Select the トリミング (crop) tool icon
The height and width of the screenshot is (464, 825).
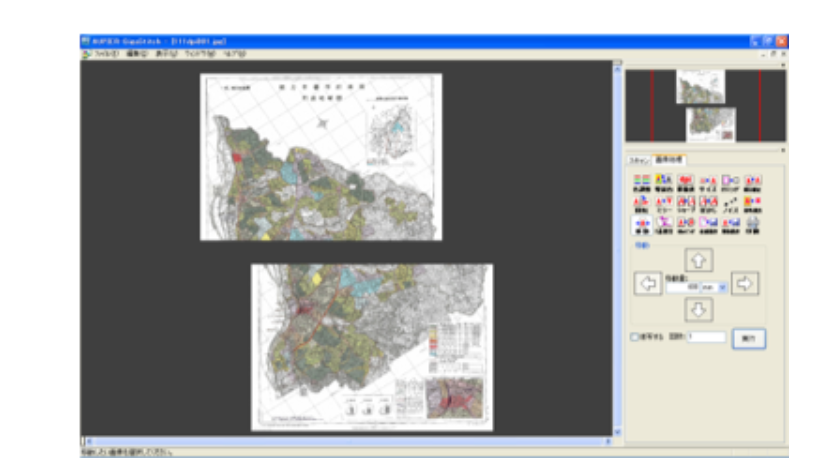coord(730,183)
